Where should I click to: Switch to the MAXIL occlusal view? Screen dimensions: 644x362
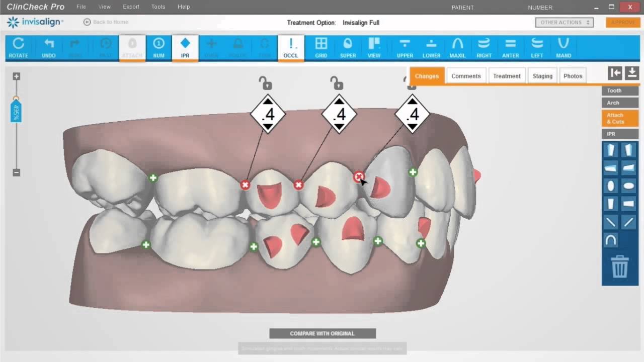click(x=457, y=48)
